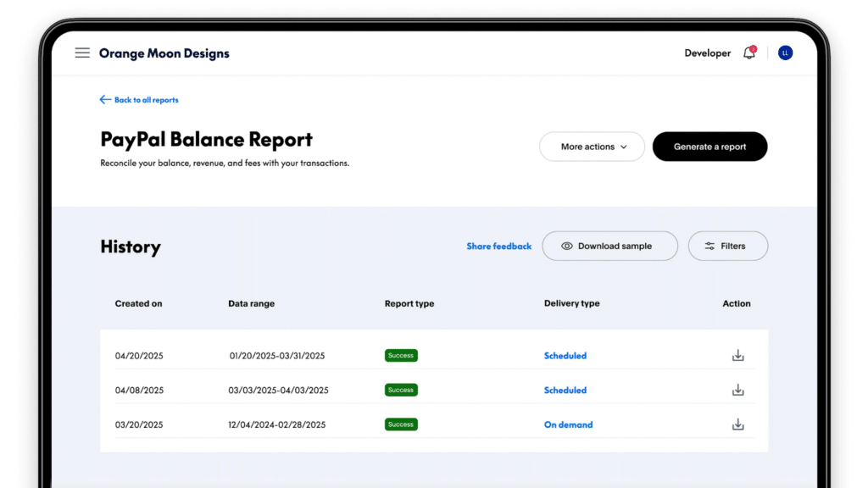The height and width of the screenshot is (488, 868).
Task: Open the notifications bell
Action: tap(749, 53)
